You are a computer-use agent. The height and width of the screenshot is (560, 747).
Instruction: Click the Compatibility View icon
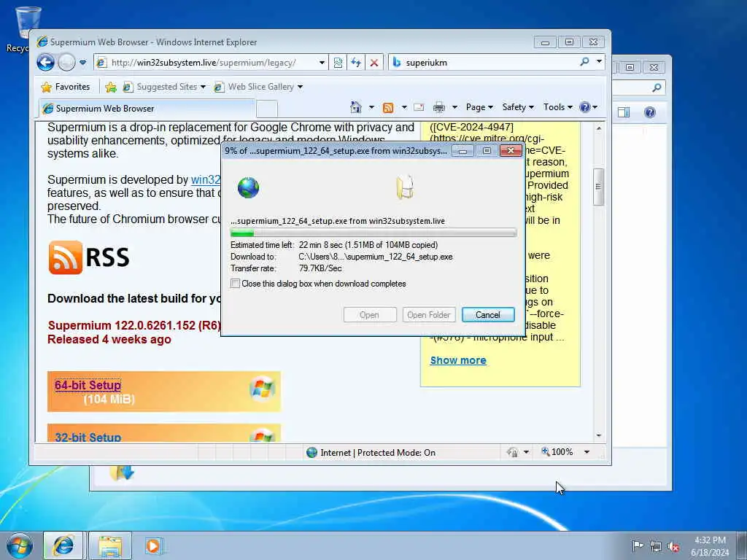click(x=338, y=63)
